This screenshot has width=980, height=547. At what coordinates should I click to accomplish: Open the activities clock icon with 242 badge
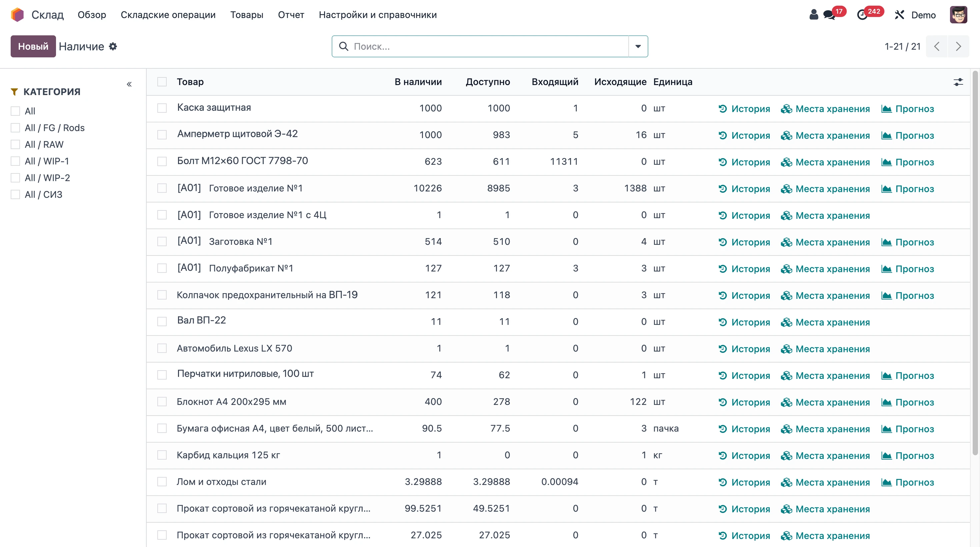[862, 15]
